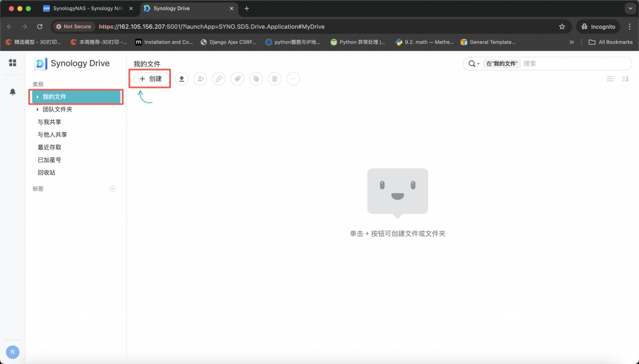Open the application grid launcher icon
The image size is (639, 364).
[x=12, y=63]
